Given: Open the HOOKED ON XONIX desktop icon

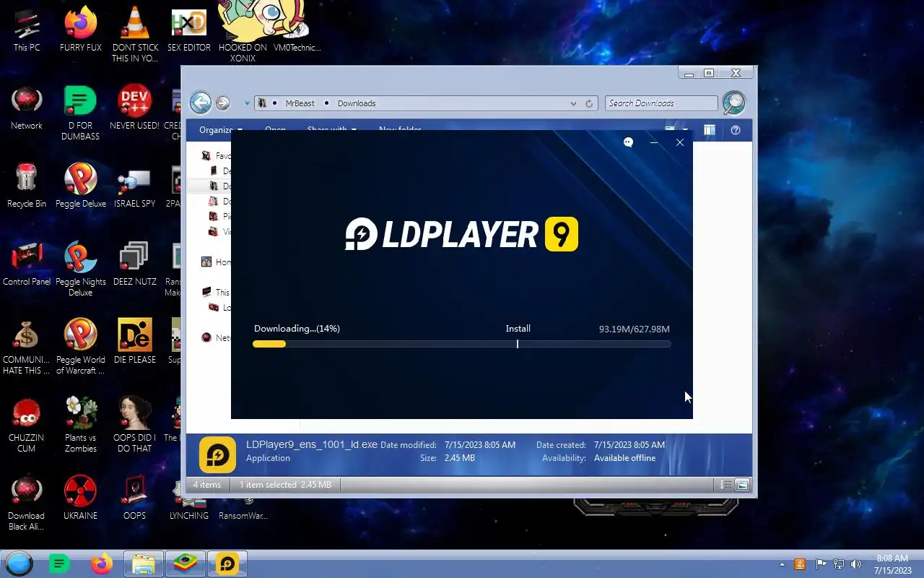Looking at the screenshot, I should tap(243, 33).
